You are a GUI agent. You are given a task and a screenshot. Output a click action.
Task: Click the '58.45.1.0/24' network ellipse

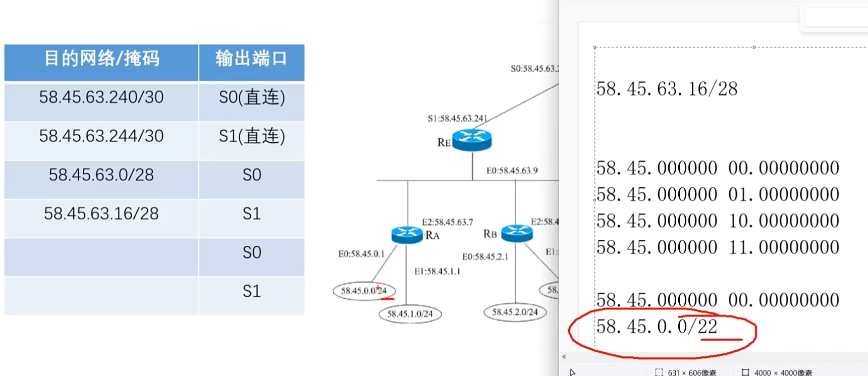pyautogui.click(x=410, y=314)
